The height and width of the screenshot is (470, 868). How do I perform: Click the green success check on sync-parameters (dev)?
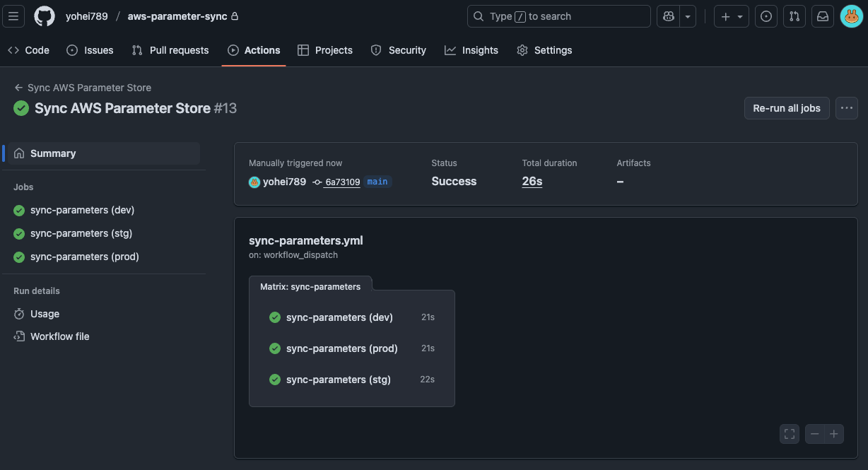click(x=18, y=210)
